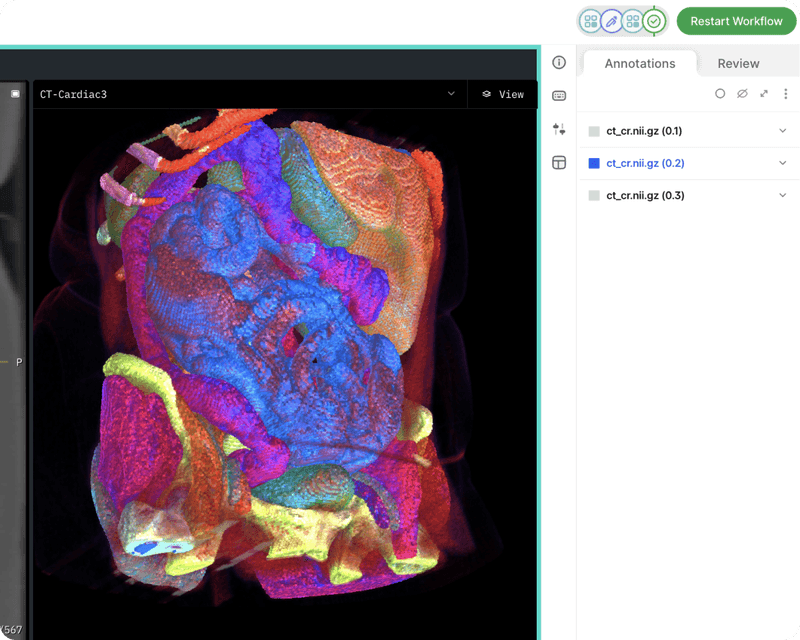Toggle visibility with the eye-slash icon
The width and height of the screenshot is (800, 640).
[x=742, y=93]
